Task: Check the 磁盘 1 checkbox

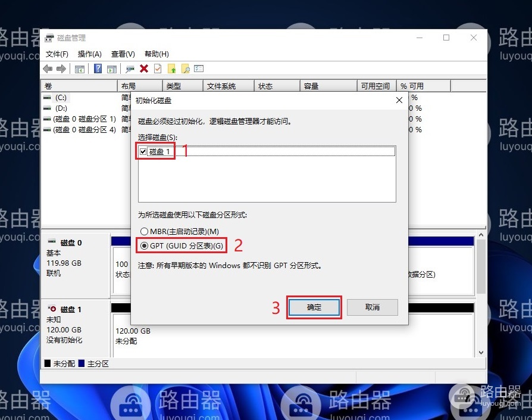Action: click(143, 152)
